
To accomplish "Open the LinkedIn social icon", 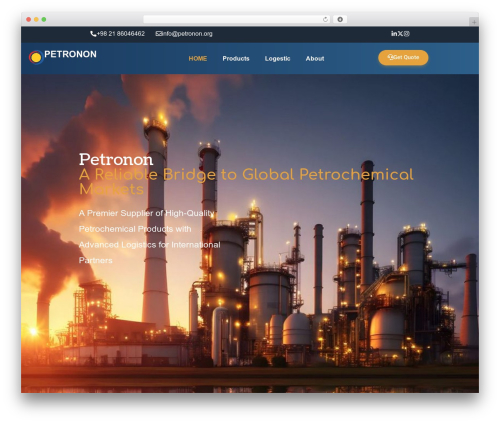I will coord(394,34).
